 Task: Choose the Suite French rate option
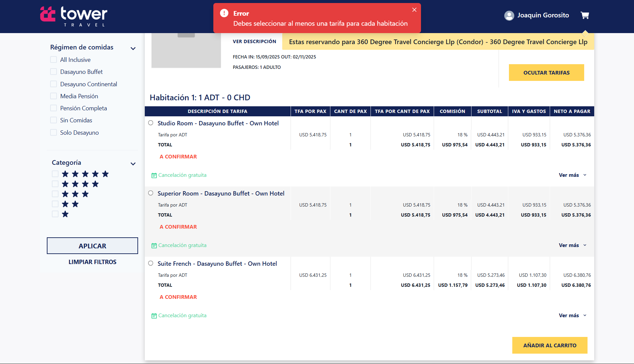(x=151, y=263)
